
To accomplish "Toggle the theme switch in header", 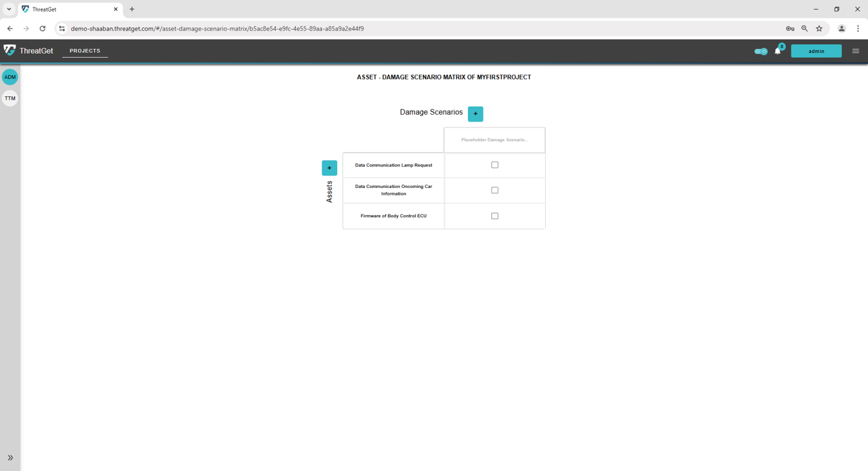I will [761, 51].
